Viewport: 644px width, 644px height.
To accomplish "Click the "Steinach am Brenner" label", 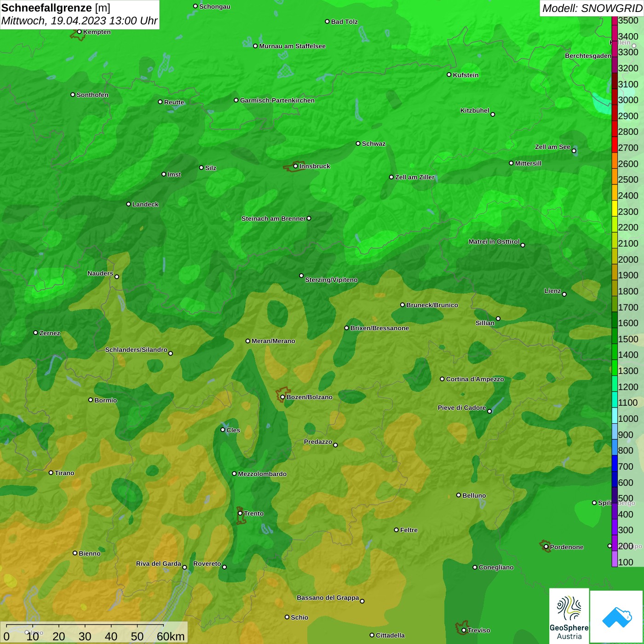I will (x=274, y=218).
